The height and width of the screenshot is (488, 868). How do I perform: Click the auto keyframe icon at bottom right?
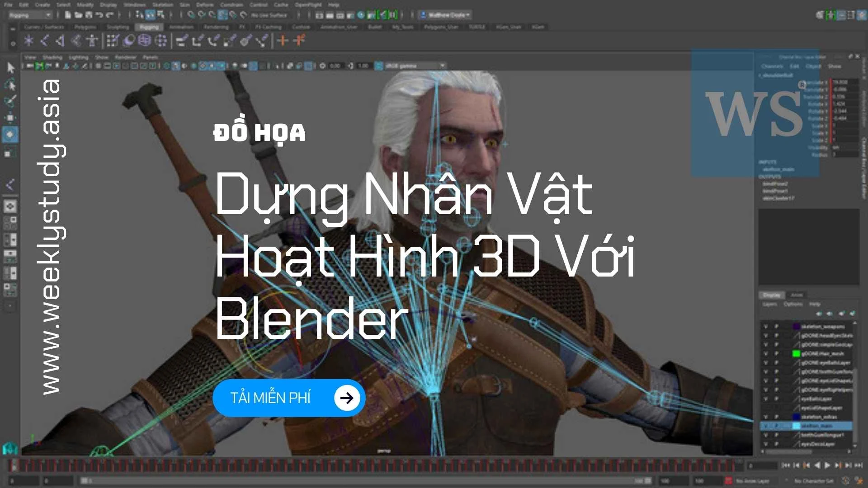point(845,481)
